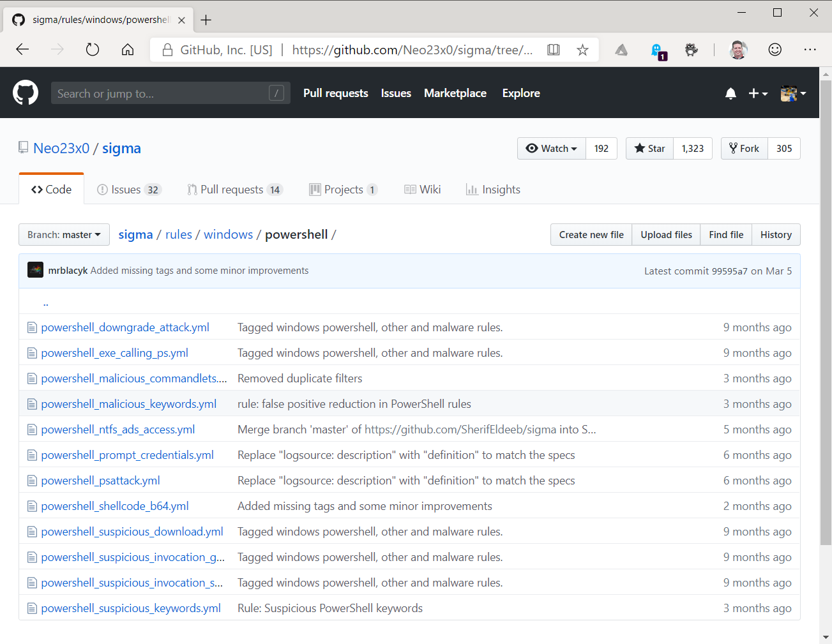The height and width of the screenshot is (644, 832).
Task: Open Pull requests in top navigation
Action: [336, 93]
